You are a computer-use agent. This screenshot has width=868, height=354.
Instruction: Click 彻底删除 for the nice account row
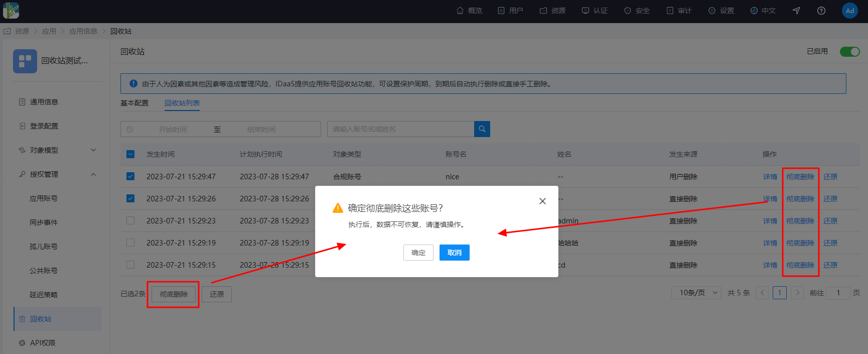[x=800, y=177]
